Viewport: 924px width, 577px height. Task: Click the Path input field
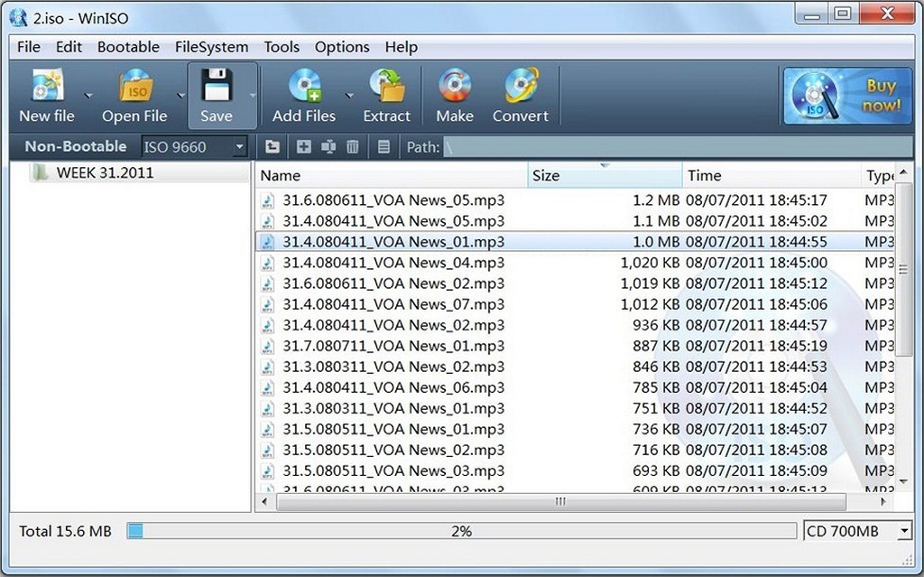coord(678,147)
